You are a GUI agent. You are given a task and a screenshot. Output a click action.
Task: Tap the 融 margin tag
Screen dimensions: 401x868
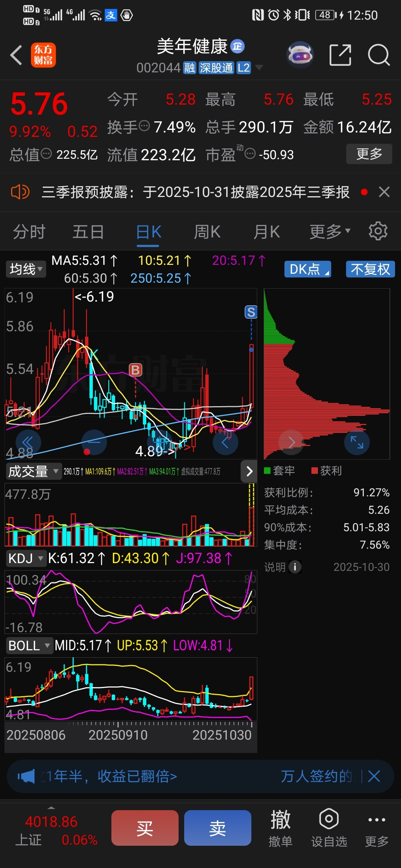190,68
